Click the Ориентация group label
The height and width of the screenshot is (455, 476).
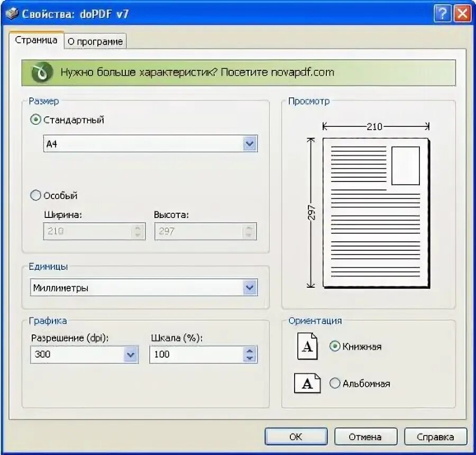pyautogui.click(x=315, y=321)
